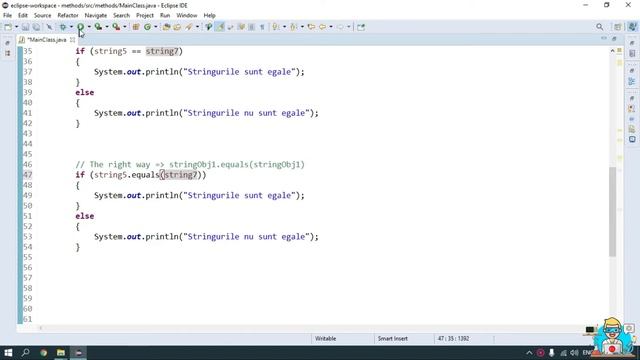Open the Project menu
640x360 pixels.
pyautogui.click(x=145, y=16)
